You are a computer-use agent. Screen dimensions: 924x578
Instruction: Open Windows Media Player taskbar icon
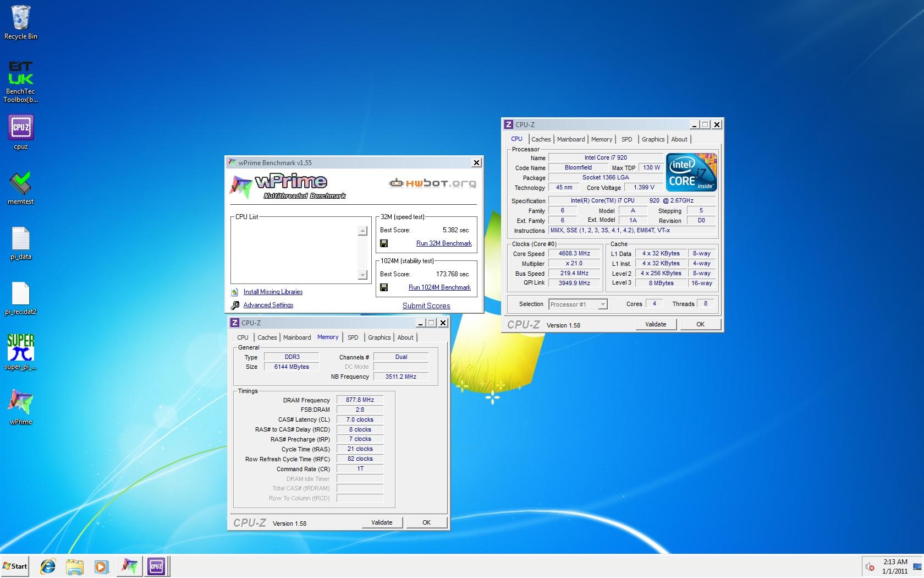(x=101, y=566)
